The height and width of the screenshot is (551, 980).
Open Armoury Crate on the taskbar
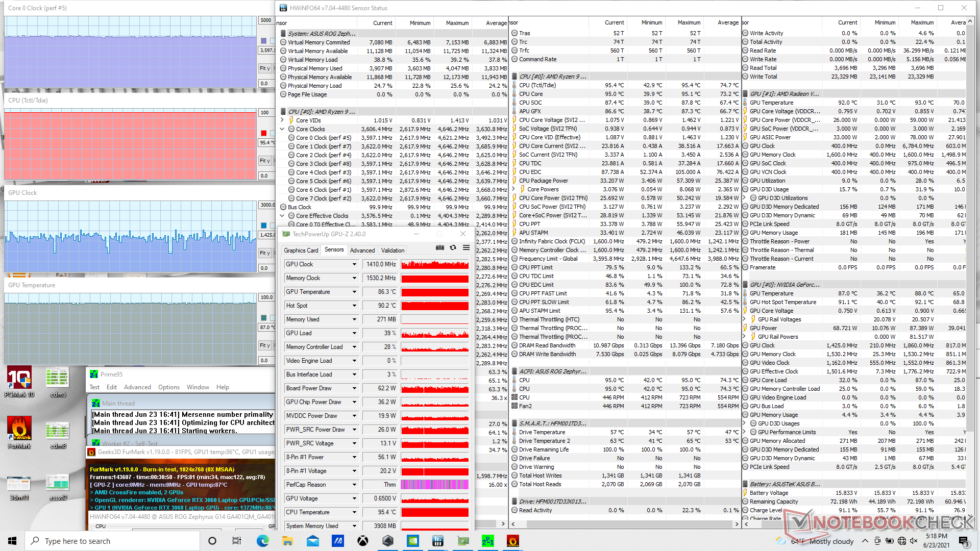(x=388, y=541)
